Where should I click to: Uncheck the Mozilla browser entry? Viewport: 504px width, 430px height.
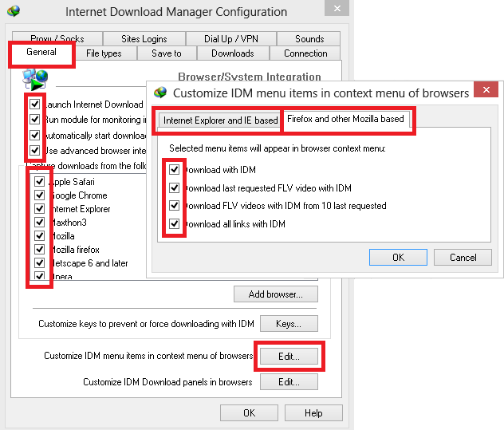(x=40, y=236)
